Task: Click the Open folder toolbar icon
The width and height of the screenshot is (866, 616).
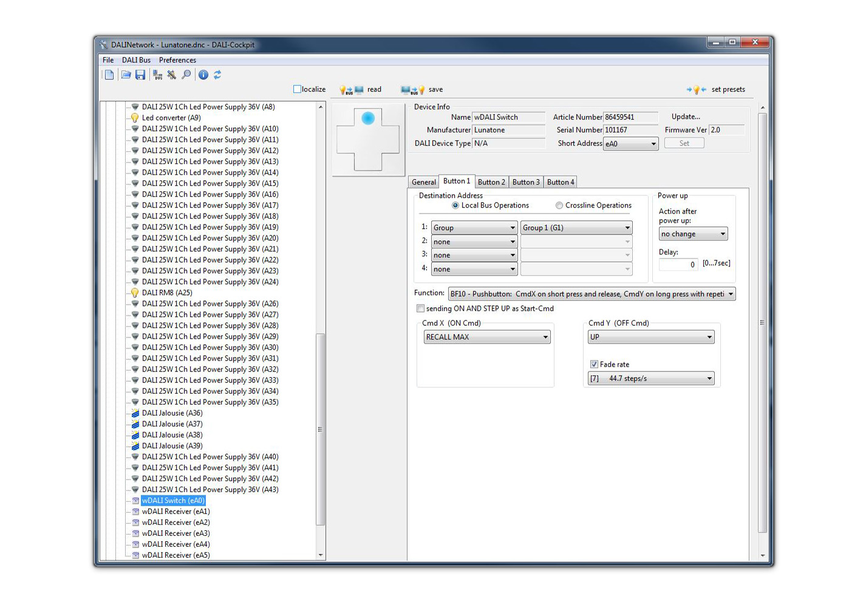Action: (126, 75)
